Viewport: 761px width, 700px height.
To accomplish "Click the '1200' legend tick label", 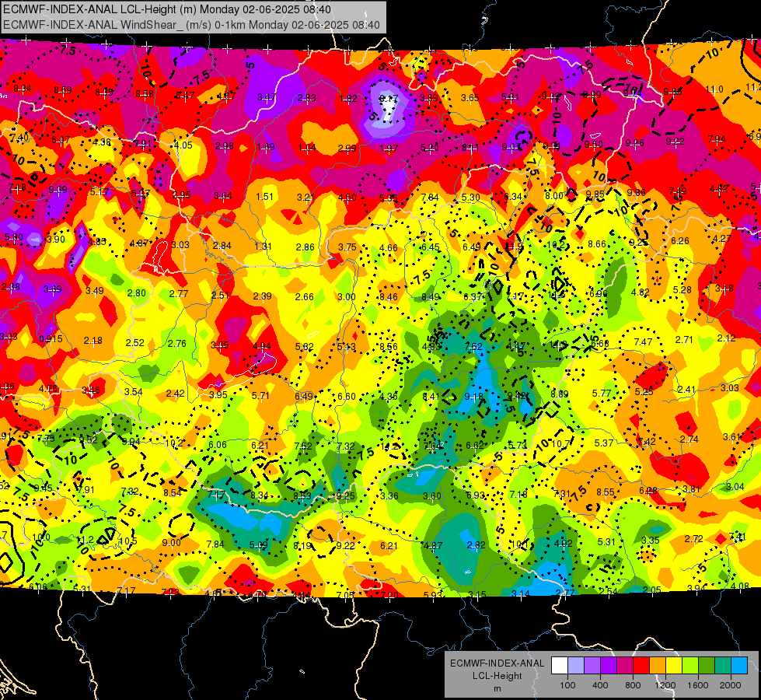I will (665, 685).
